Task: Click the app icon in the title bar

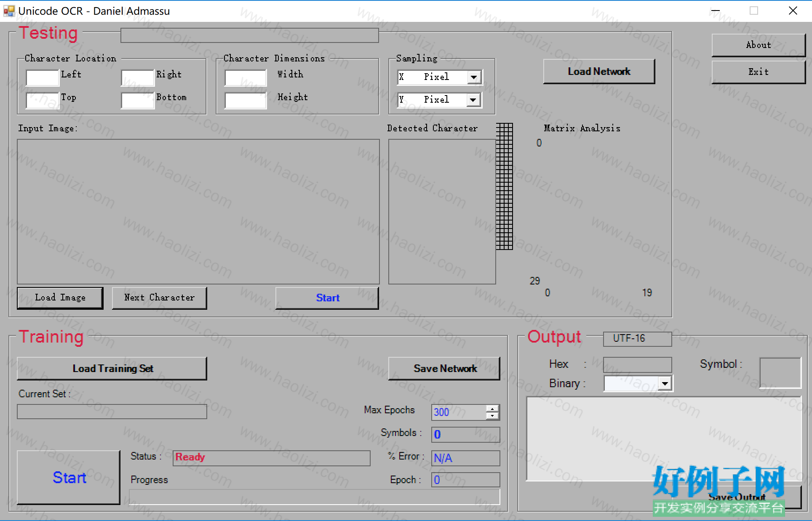Action: coord(9,11)
